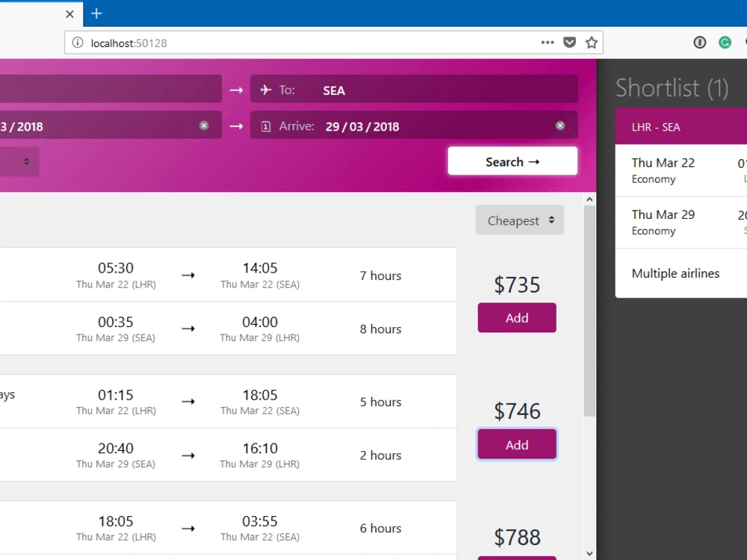Image resolution: width=747 pixels, height=560 pixels.
Task: Select the 05:30 departure time
Action: 116,268
